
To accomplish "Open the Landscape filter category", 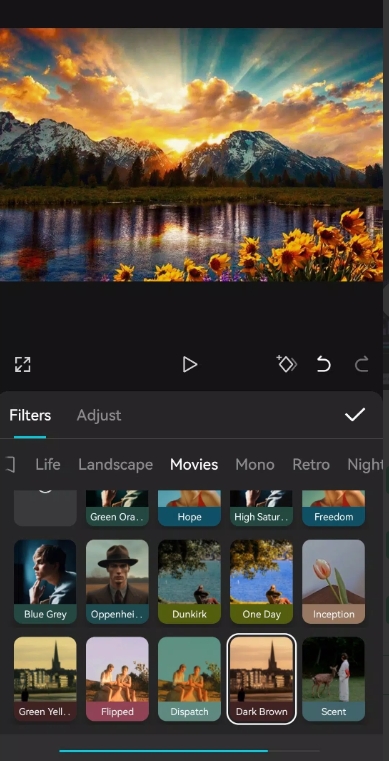I will (115, 464).
